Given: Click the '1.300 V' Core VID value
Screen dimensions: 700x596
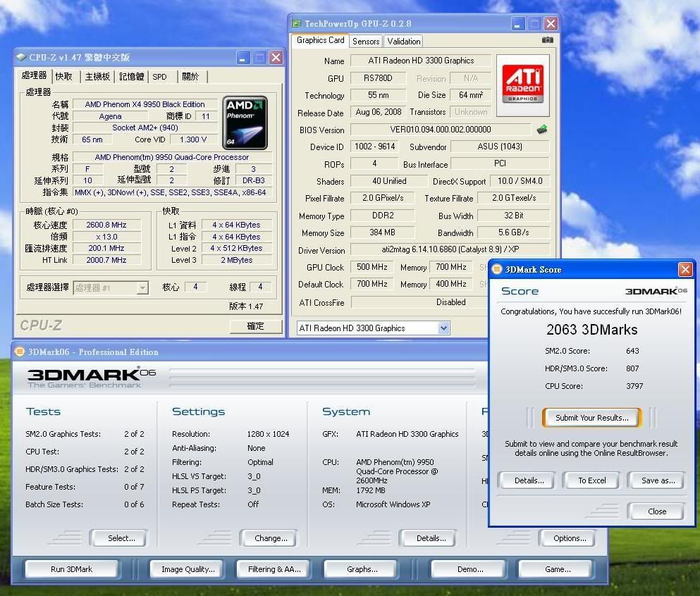Looking at the screenshot, I should pyautogui.click(x=193, y=139).
